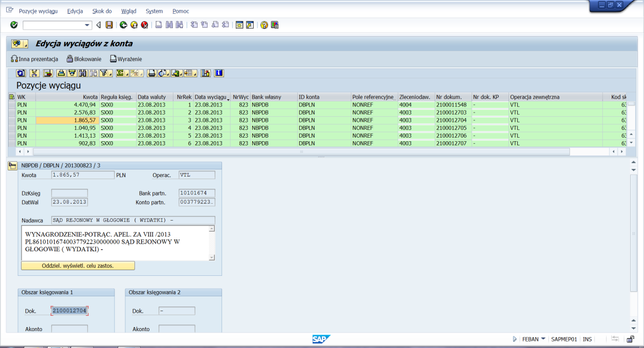644x348 pixels.
Task: Click the Save diskette icon
Action: (109, 25)
